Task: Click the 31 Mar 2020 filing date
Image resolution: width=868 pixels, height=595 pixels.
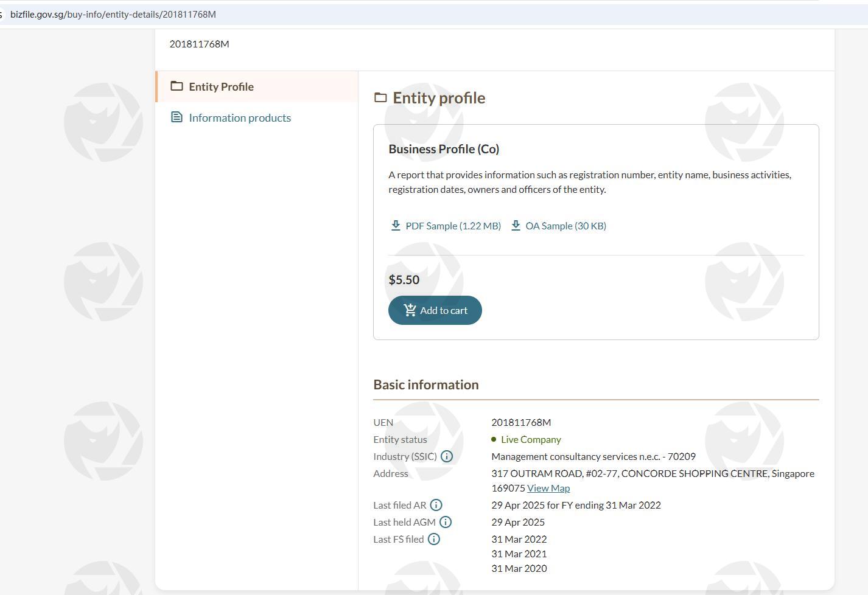Action: tap(519, 568)
